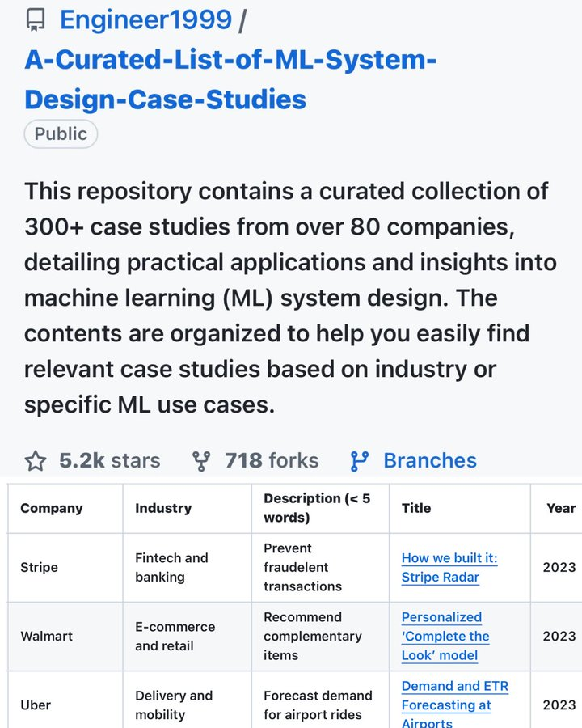
Task: Open the 718 forks link
Action: [272, 460]
